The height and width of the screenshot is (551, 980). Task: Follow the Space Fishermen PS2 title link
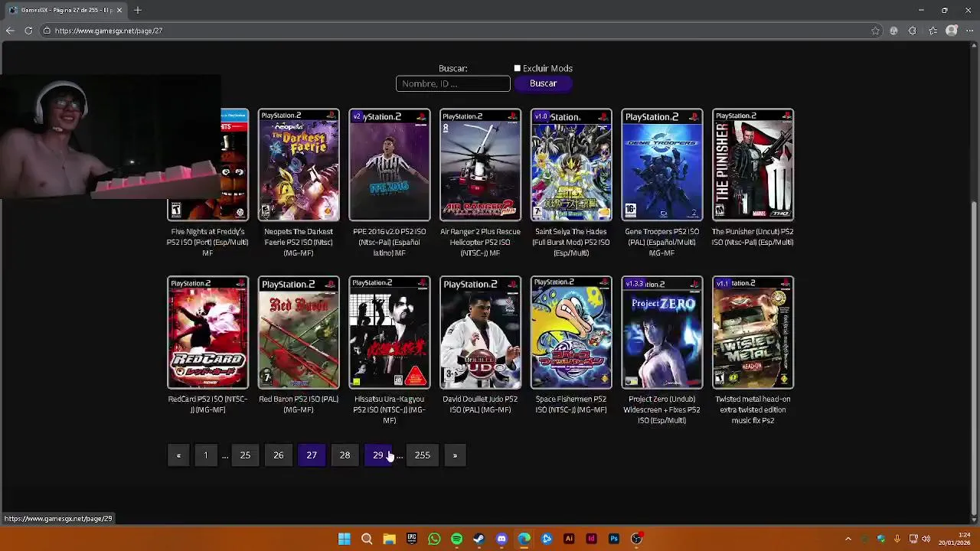click(571, 404)
